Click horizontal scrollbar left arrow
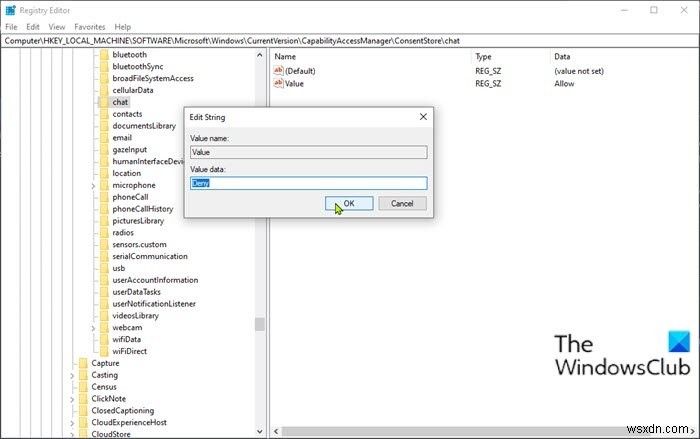This screenshot has height=439, width=700. (x=276, y=431)
